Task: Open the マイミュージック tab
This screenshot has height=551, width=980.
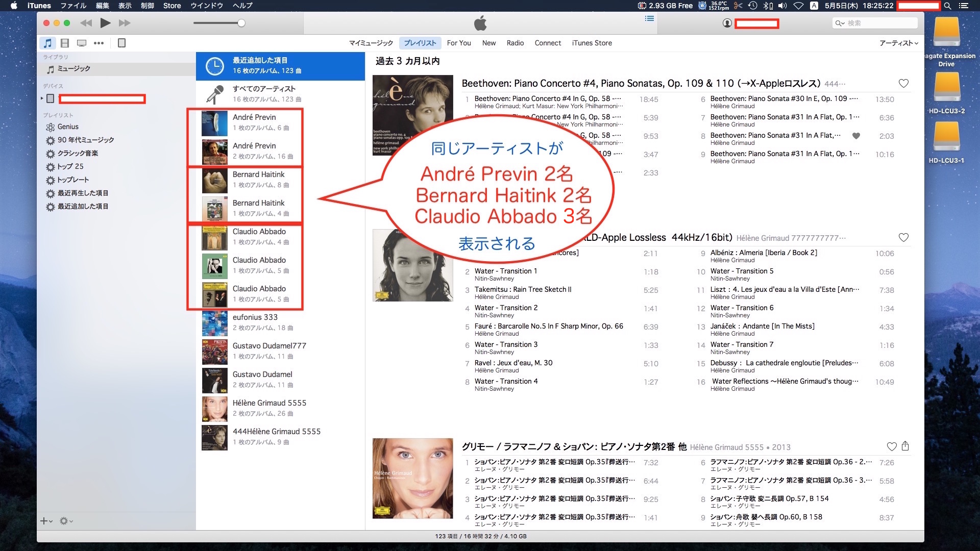Action: click(x=371, y=43)
